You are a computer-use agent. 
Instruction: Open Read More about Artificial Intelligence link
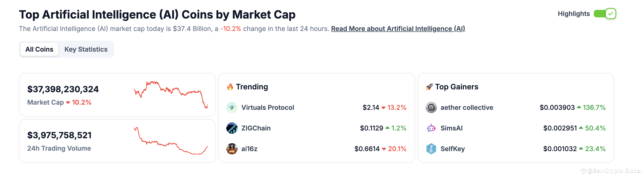(x=398, y=29)
